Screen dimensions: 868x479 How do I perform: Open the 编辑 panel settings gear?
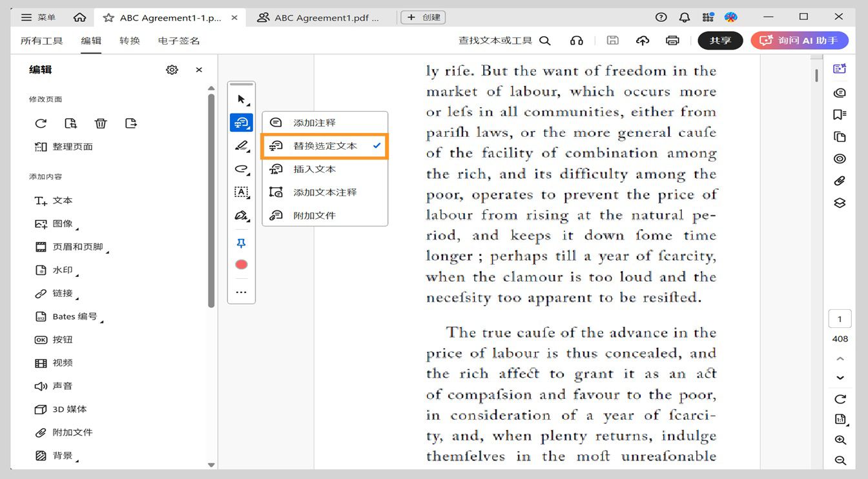(172, 70)
